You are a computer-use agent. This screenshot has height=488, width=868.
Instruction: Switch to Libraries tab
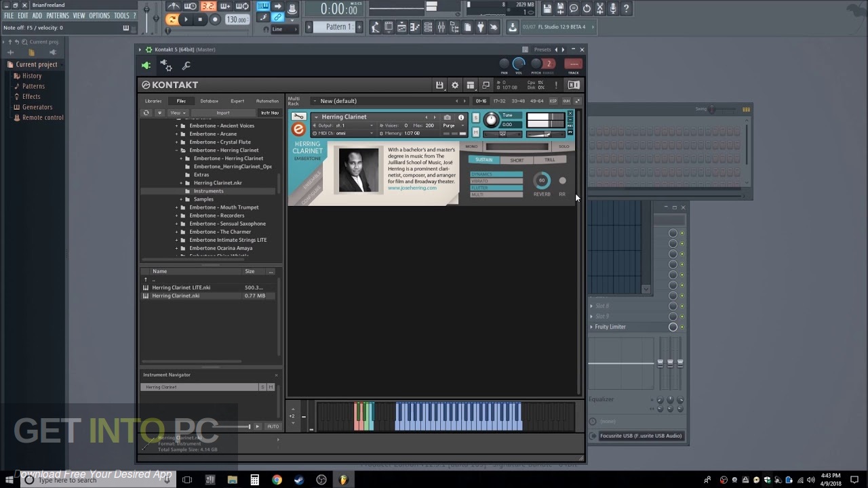click(153, 101)
